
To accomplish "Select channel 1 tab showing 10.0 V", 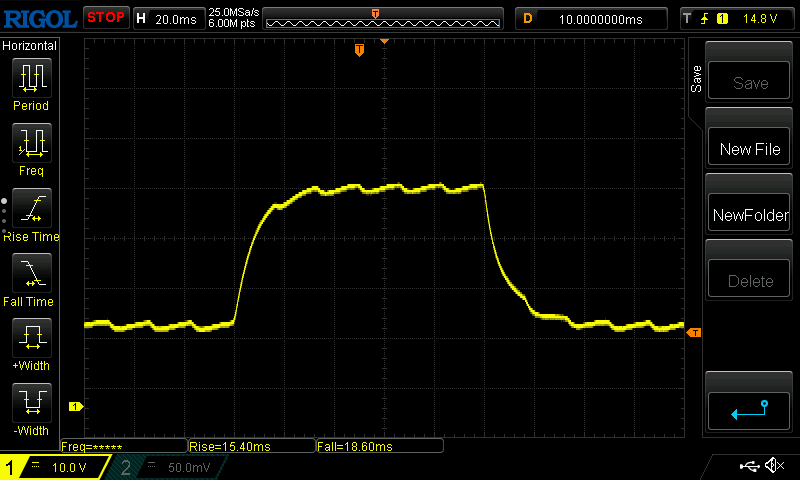I will [55, 467].
